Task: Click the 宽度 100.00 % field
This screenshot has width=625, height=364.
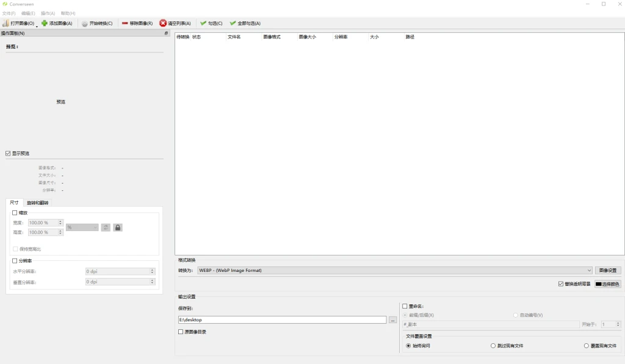Action: pos(43,223)
